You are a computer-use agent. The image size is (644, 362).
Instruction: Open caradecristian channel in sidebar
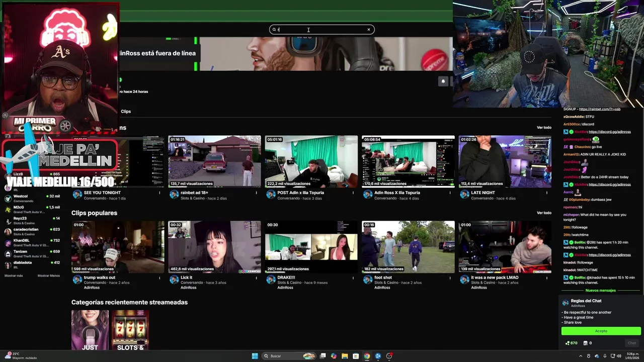coord(33,232)
